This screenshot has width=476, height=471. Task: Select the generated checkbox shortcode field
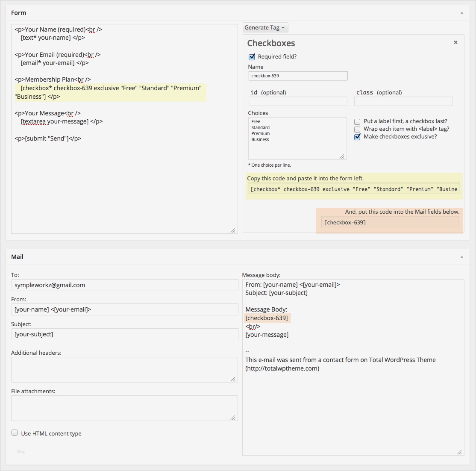(x=354, y=189)
